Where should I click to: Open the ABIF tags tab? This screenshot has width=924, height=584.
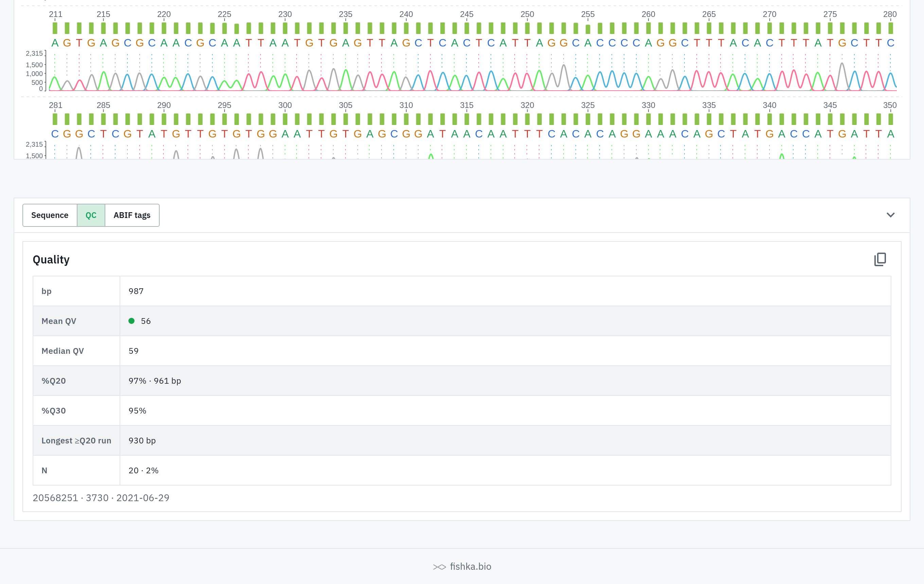click(x=132, y=215)
